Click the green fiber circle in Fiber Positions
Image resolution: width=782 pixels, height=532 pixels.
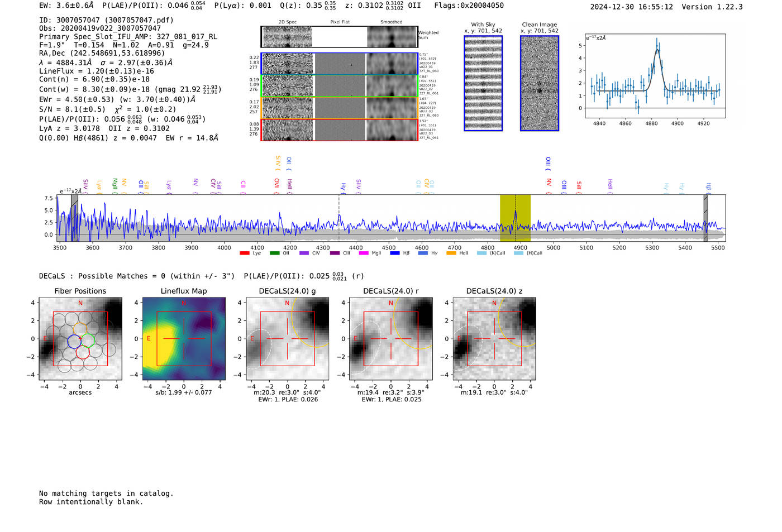click(x=88, y=339)
